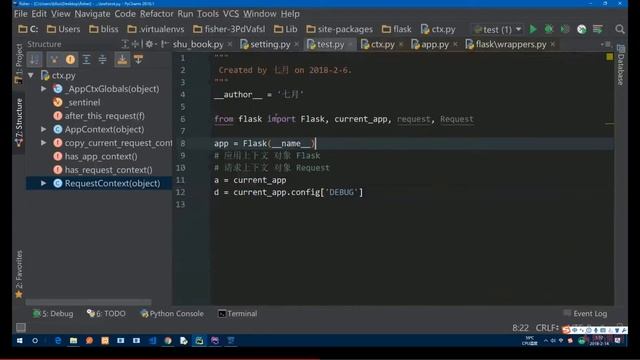Toggle Show Fields orange icon in Structure
The image size is (640, 360).
coord(70,60)
